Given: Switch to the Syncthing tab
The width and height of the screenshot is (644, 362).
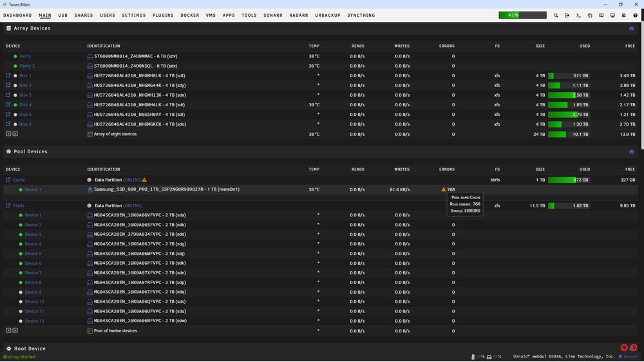Looking at the screenshot, I should pos(361,15).
